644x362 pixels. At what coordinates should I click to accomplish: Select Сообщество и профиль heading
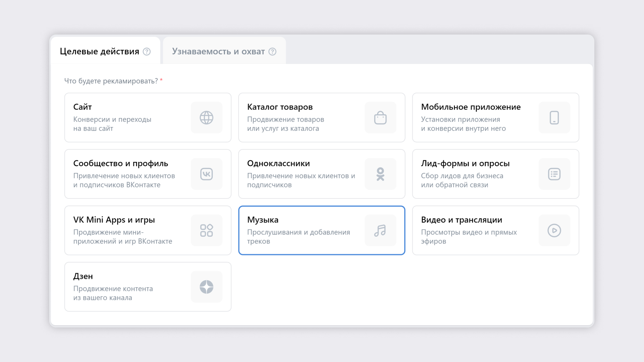click(x=121, y=164)
